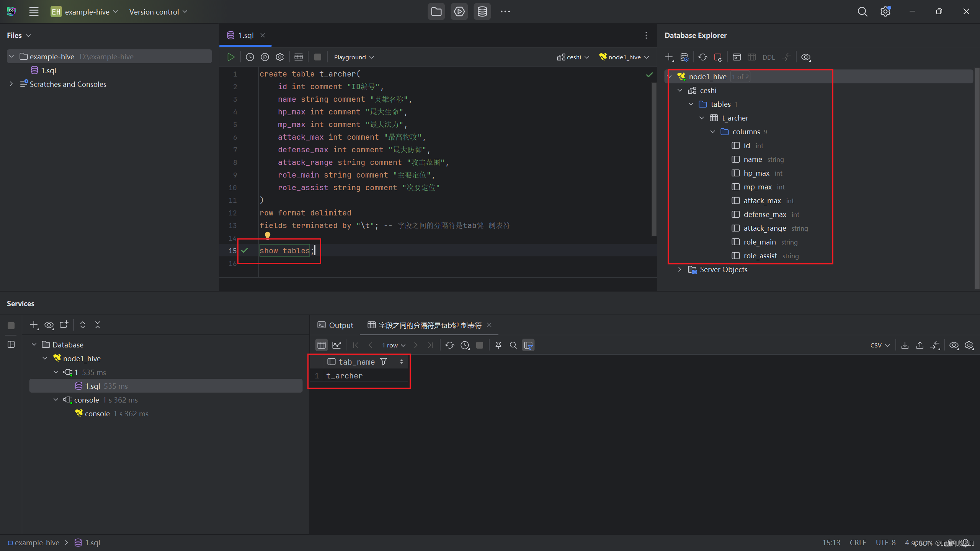Image resolution: width=980 pixels, height=551 pixels.
Task: Open database tool window from top toolbar
Action: point(482,11)
